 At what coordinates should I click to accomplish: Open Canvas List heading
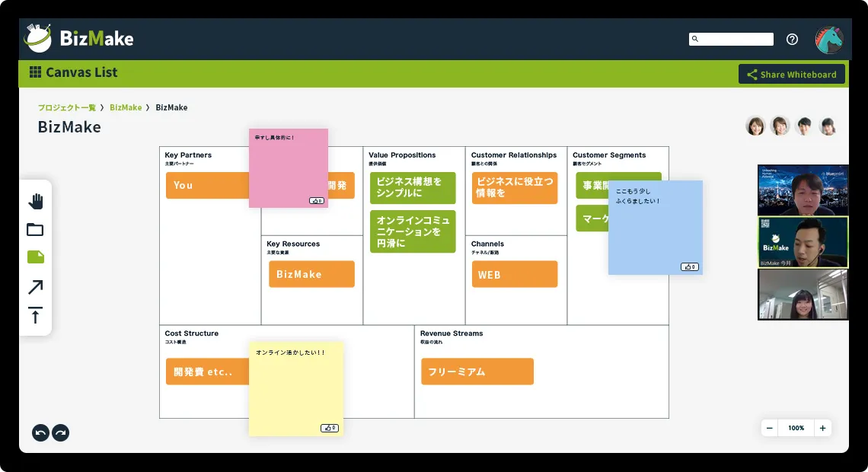coord(81,72)
